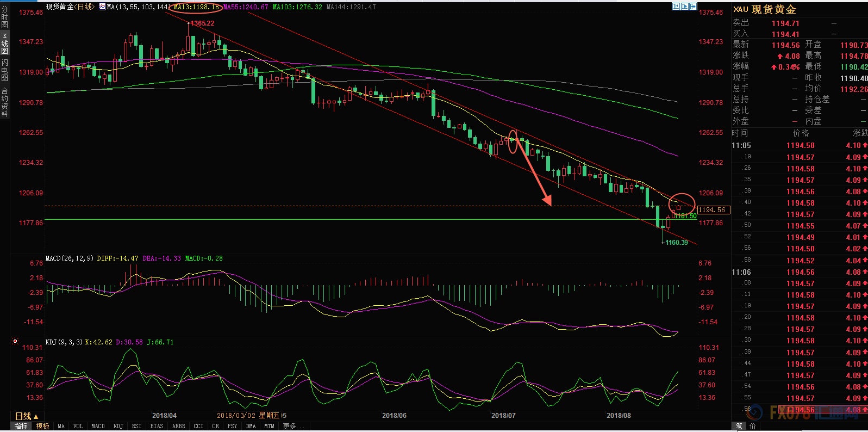Click the 开盘 value 1190.73
This screenshot has height=432, width=868.
click(854, 45)
